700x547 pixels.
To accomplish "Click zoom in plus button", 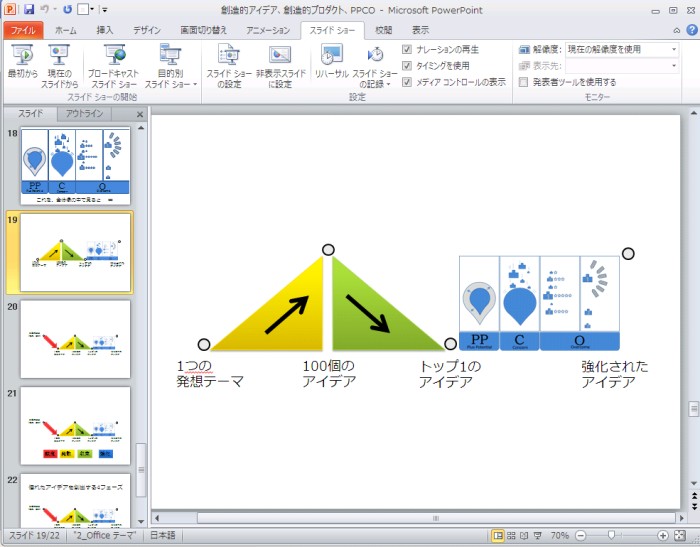I will (x=663, y=535).
